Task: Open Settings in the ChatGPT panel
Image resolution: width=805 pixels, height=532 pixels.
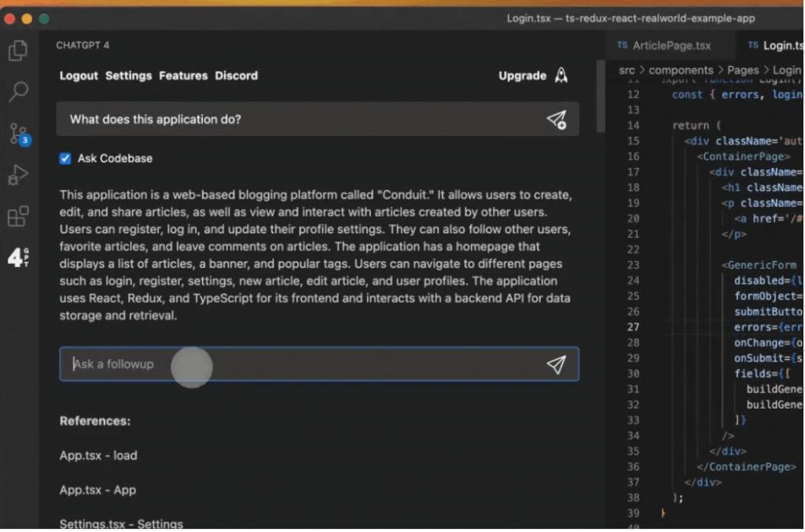Action: pos(128,76)
